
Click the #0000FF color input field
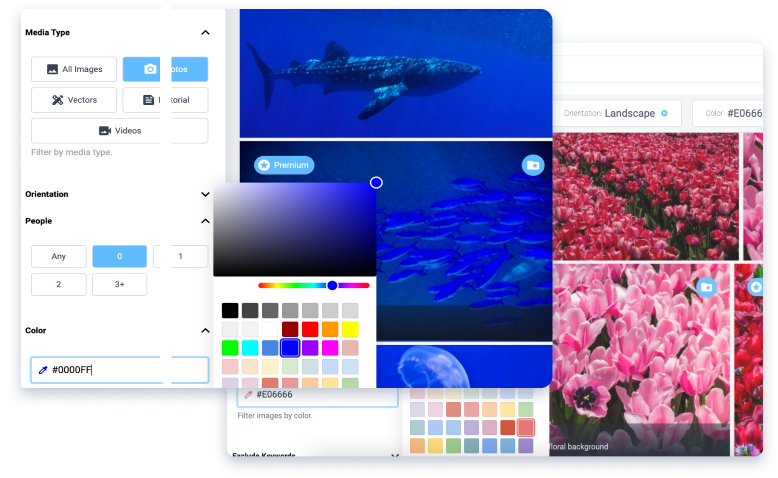pyautogui.click(x=120, y=370)
